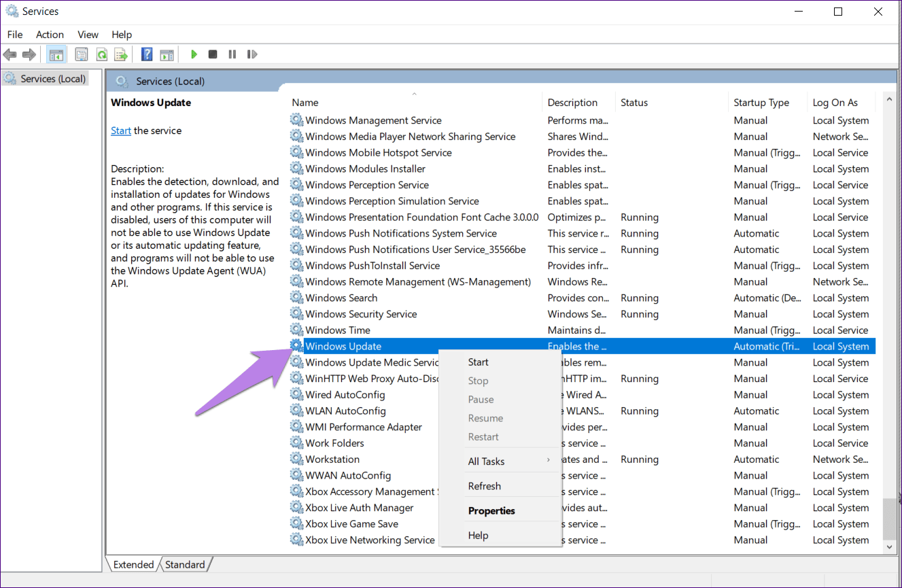
Task: Click the Pause Service toolbar icon
Action: 232,54
